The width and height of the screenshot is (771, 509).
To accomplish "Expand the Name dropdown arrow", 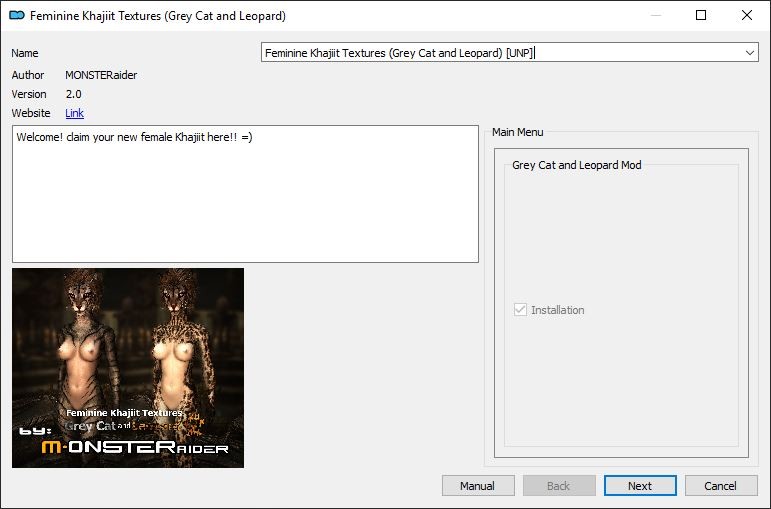I will [x=749, y=53].
